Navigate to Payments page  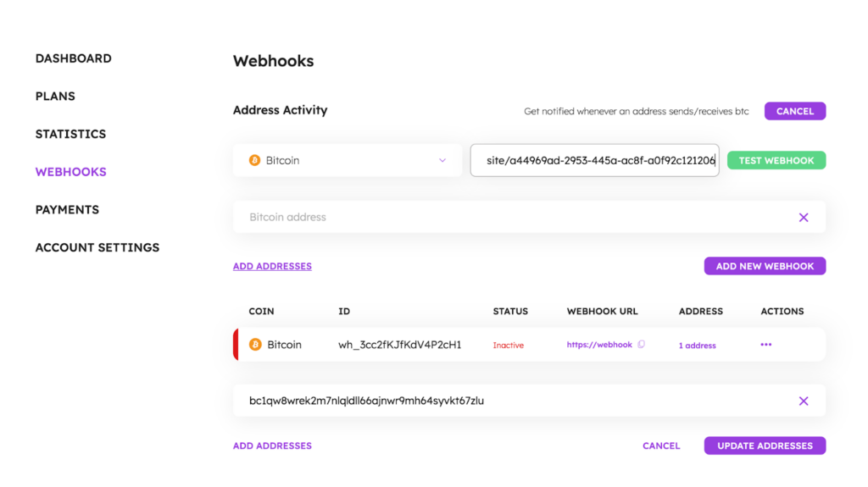point(67,209)
